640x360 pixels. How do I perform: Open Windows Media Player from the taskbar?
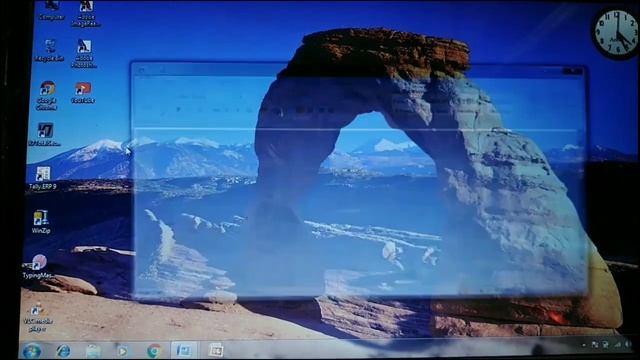click(122, 351)
